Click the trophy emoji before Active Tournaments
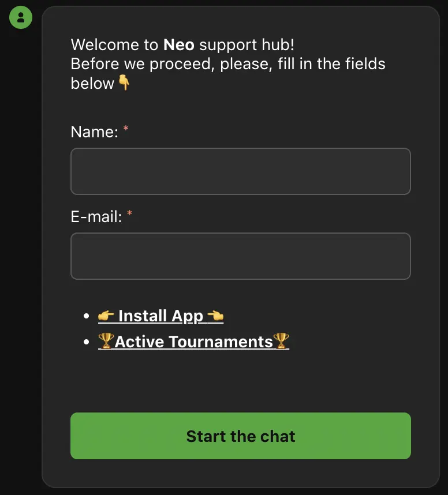The width and height of the screenshot is (448, 495). (106, 342)
